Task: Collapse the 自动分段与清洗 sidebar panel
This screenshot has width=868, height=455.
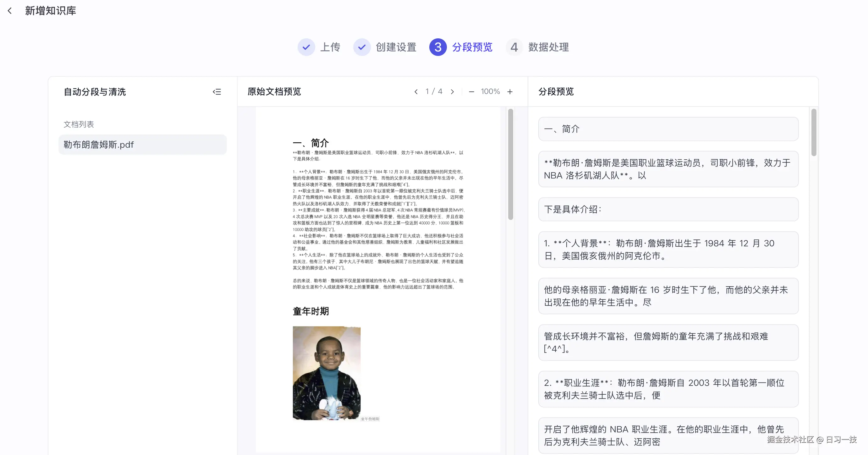Action: point(217,92)
